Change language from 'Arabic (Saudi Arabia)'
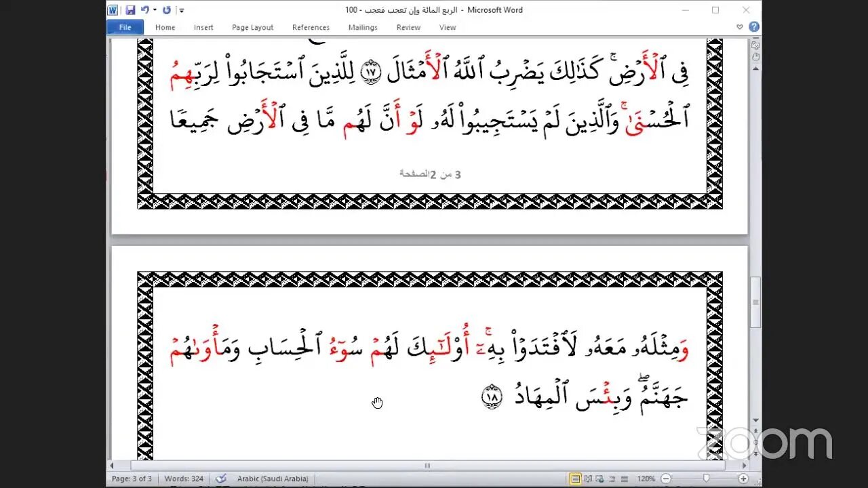Screen dimensions: 868x488 (x=273, y=479)
